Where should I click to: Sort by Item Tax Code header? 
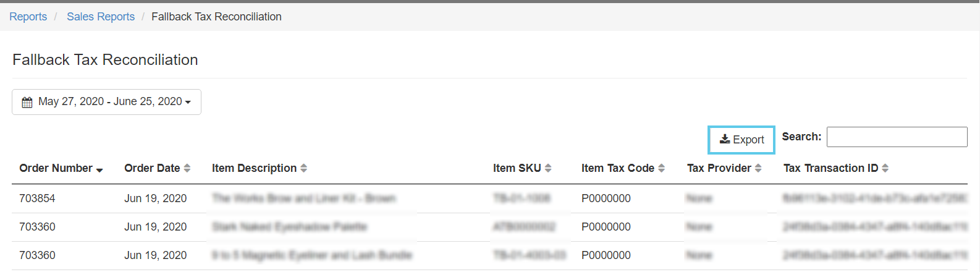coord(617,168)
